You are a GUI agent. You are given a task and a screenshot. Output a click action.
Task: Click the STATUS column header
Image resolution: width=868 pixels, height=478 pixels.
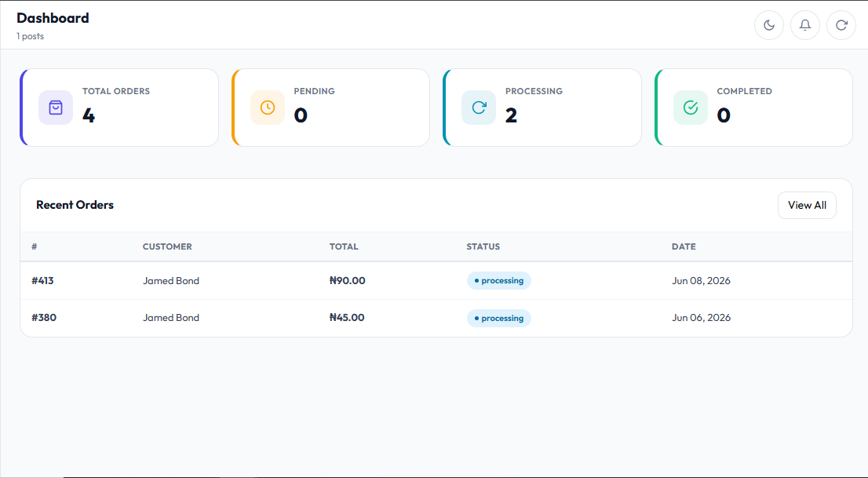(483, 246)
